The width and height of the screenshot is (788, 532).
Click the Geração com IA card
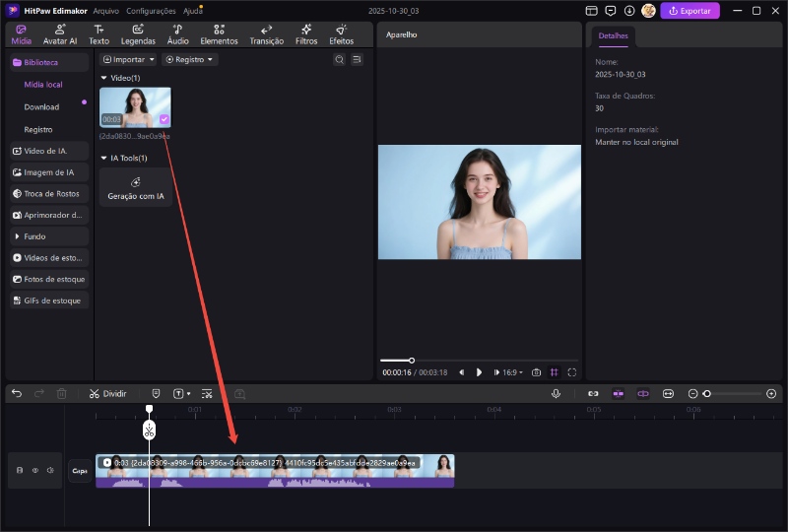136,187
